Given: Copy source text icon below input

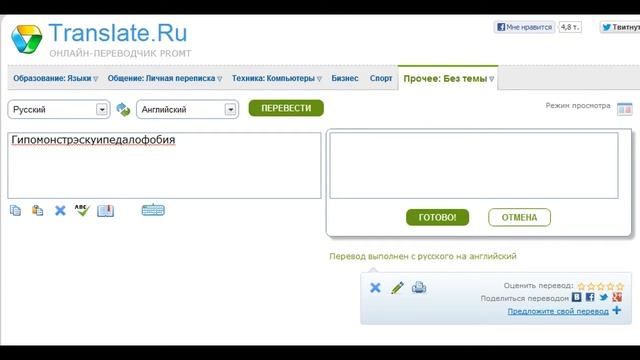Looking at the screenshot, I should (16, 210).
